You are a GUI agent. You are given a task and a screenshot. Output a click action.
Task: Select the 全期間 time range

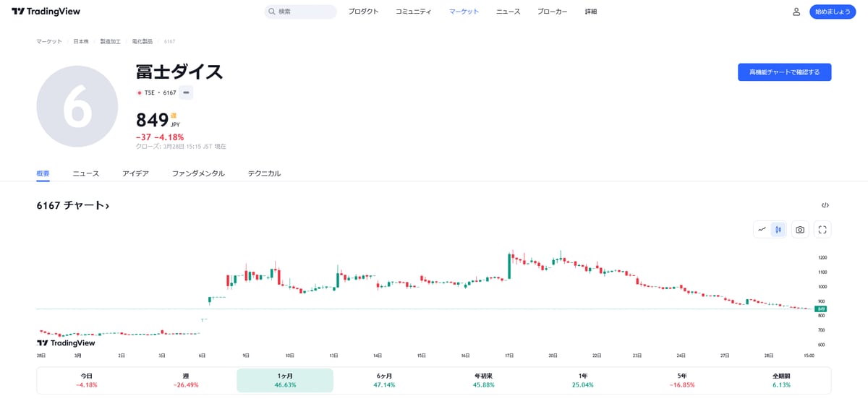[x=781, y=380]
